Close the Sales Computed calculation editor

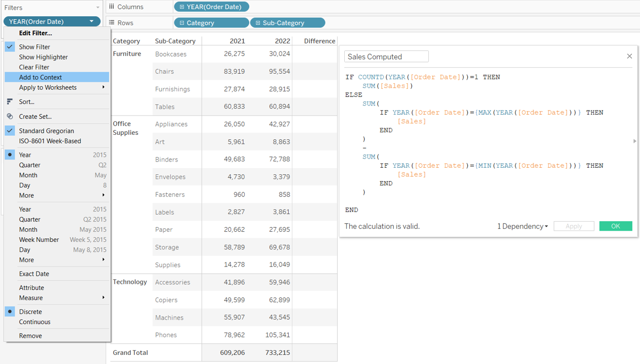[629, 56]
